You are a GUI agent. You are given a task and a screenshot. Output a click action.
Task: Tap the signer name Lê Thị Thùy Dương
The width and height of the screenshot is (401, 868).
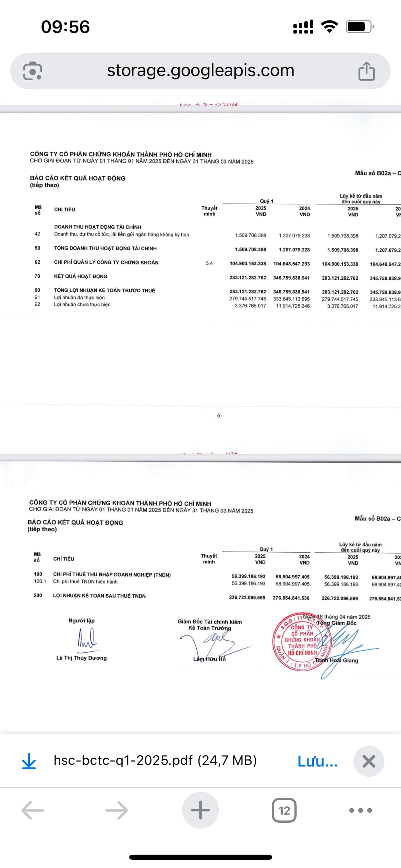tap(82, 658)
